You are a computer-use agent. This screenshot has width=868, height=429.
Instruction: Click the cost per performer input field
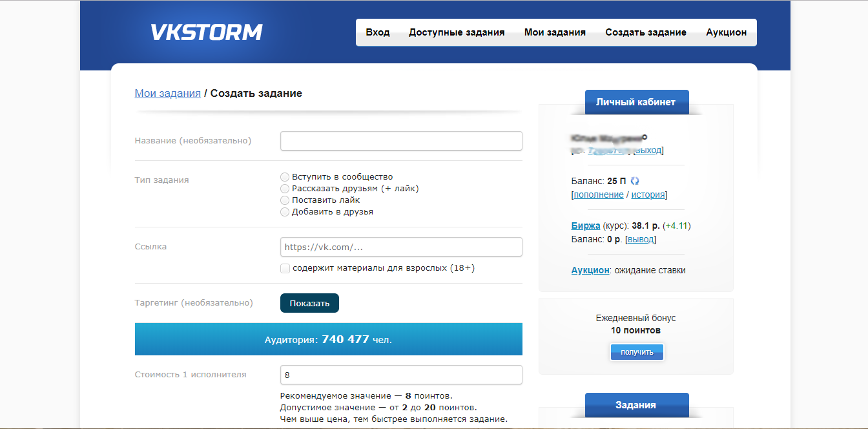[x=400, y=375]
